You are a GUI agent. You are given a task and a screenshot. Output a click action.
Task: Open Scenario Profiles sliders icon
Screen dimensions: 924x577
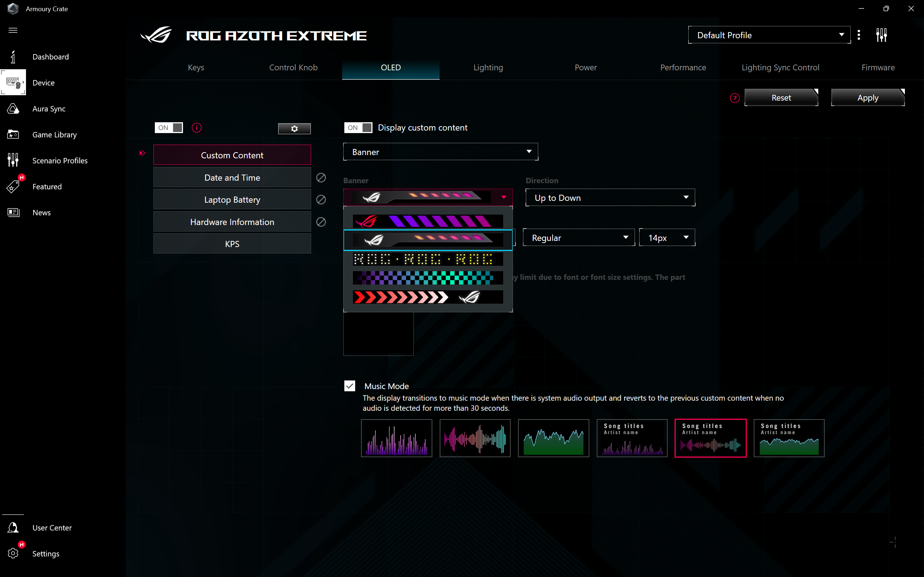click(13, 161)
